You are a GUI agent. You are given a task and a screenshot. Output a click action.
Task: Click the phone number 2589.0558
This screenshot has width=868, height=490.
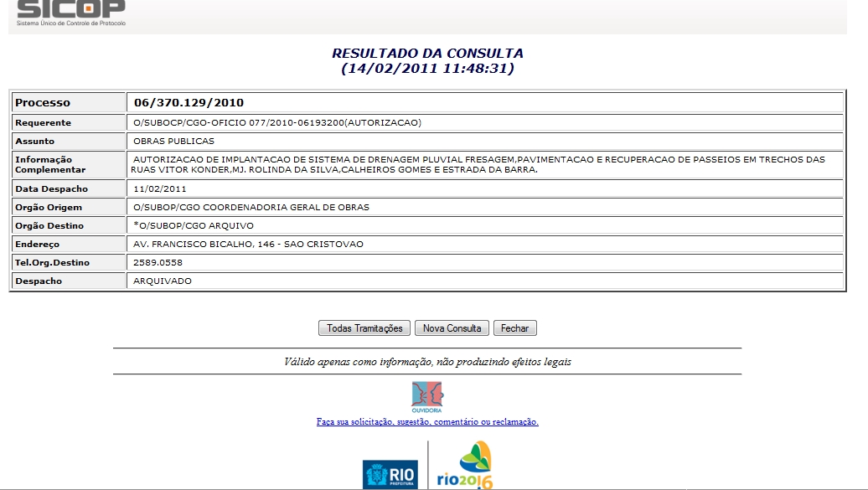pyautogui.click(x=158, y=263)
